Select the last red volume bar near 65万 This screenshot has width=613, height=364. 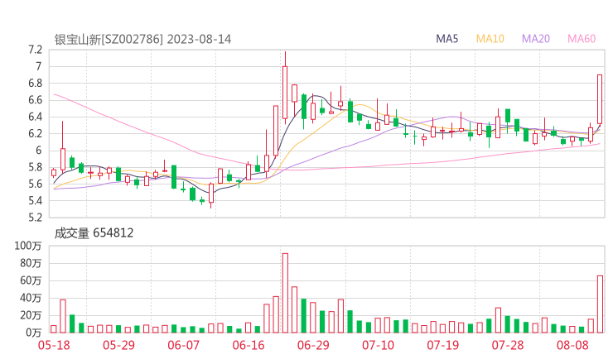[600, 304]
